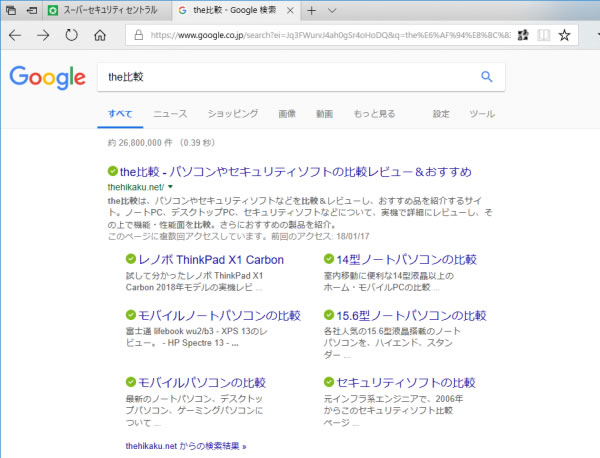Set these tabs aside icon
This screenshot has height=458, width=600.
(32, 10)
